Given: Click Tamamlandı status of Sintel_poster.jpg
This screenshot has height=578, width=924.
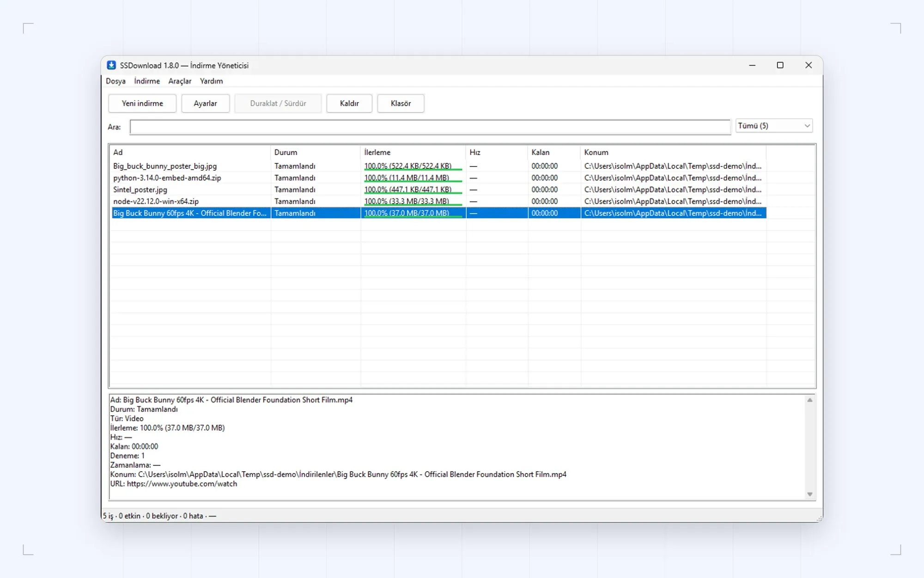Looking at the screenshot, I should (295, 190).
